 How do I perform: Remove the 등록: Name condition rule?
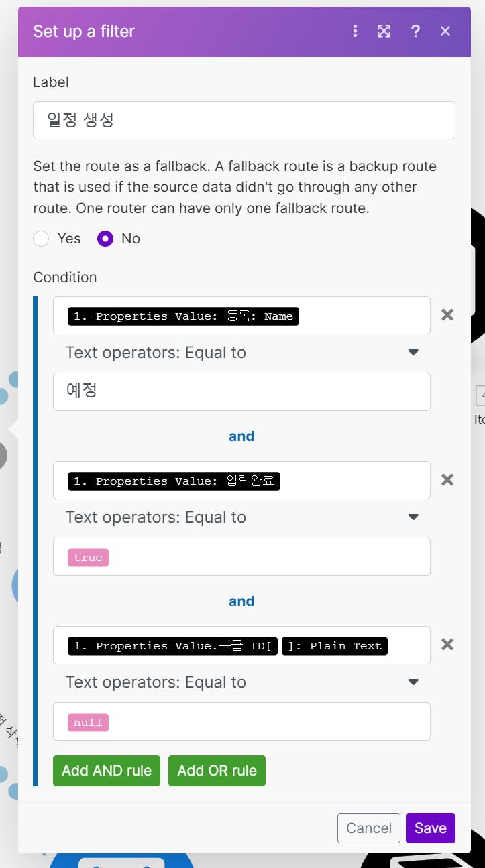pos(447,315)
